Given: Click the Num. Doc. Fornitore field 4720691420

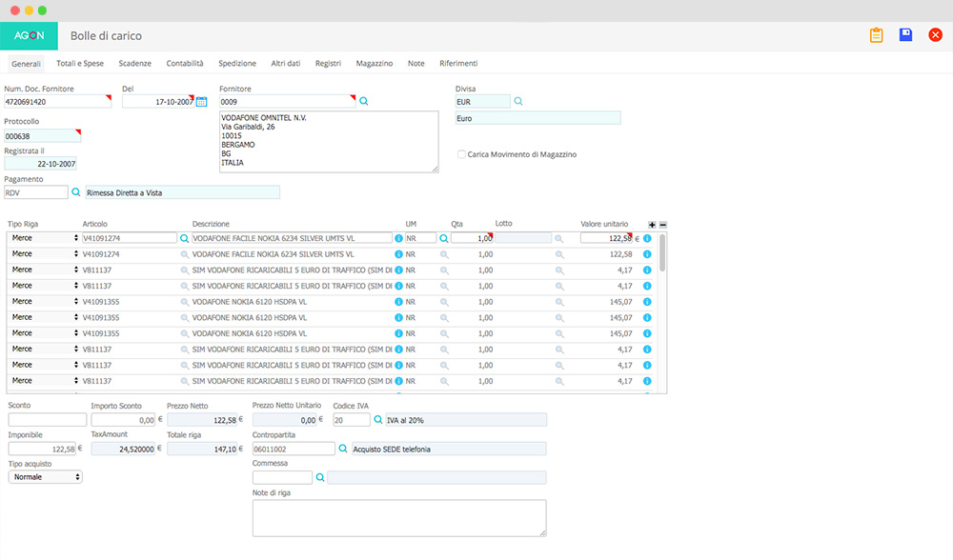Looking at the screenshot, I should point(58,102).
